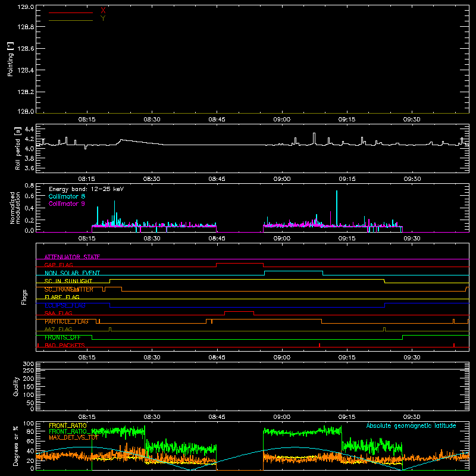Viewport: 476px width, 476px height.
Task: Click the 100 tick label in bottom panel
Action: 28,424
